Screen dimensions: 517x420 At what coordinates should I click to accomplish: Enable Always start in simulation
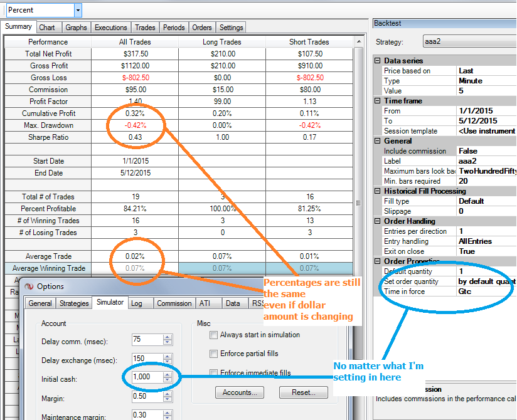pos(214,335)
